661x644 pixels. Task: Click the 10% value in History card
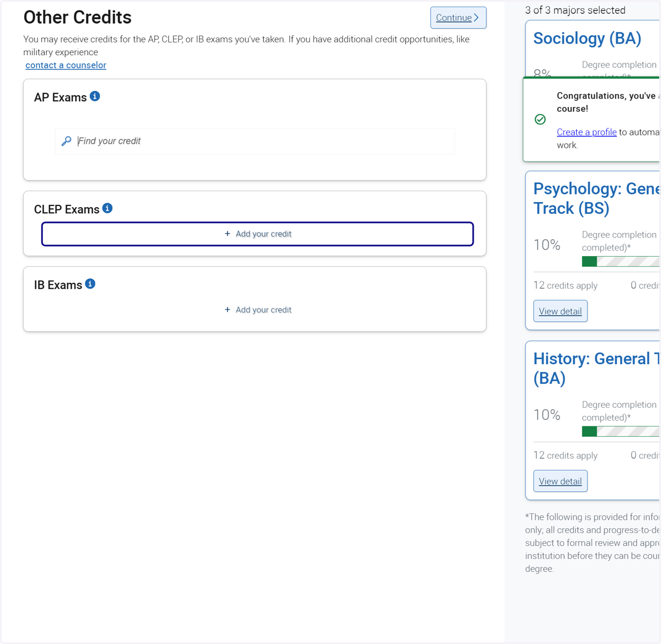[x=547, y=415]
